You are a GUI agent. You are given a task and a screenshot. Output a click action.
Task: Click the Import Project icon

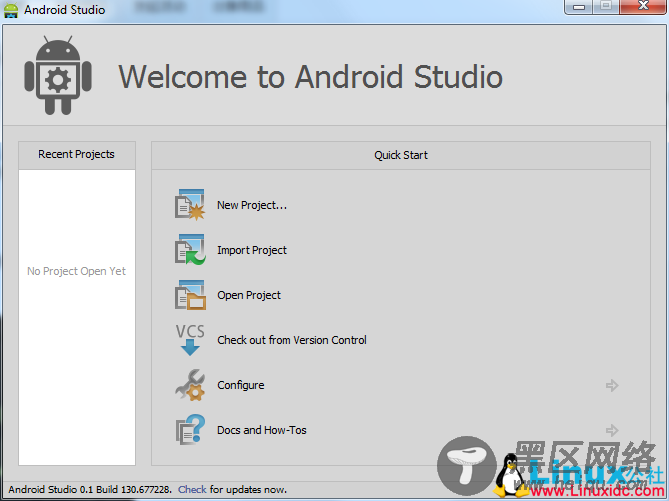pyautogui.click(x=190, y=250)
